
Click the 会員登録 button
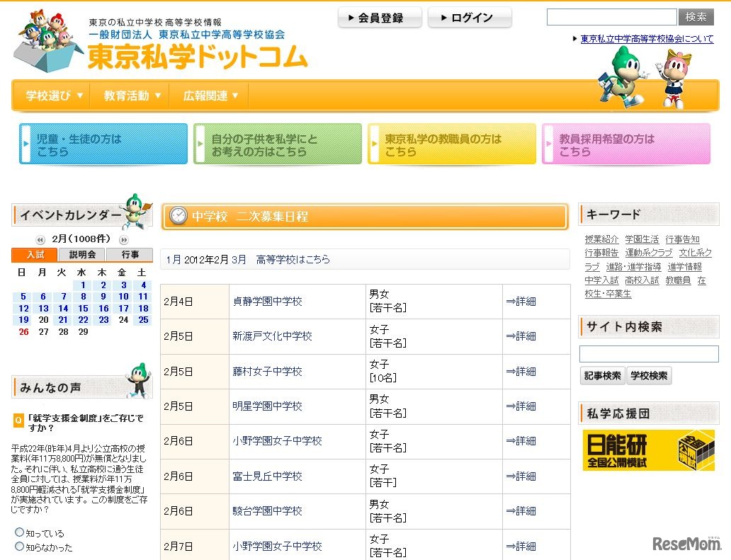tap(380, 18)
